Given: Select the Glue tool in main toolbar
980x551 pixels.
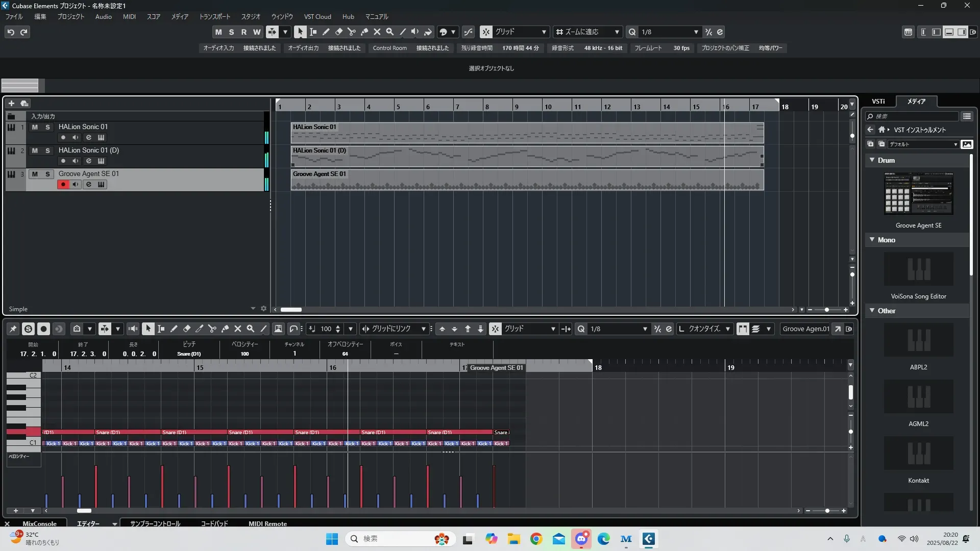Looking at the screenshot, I should point(364,32).
